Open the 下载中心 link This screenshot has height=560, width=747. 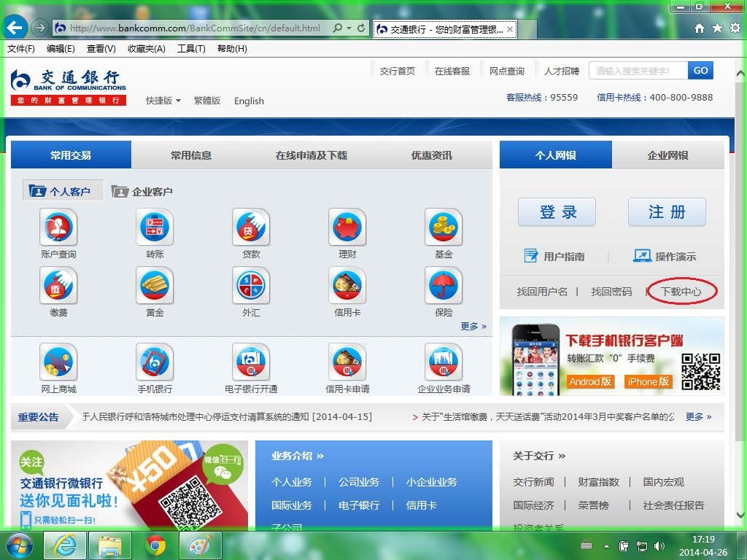coord(681,292)
